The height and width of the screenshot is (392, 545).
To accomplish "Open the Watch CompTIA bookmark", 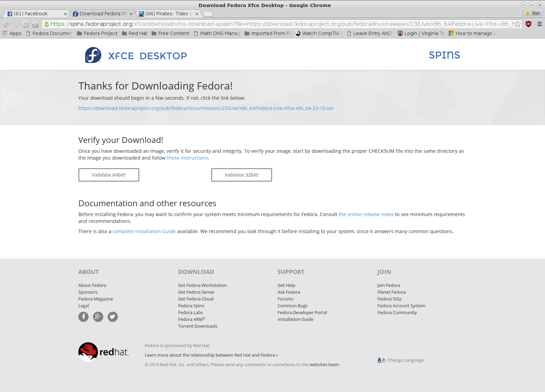I will [319, 33].
